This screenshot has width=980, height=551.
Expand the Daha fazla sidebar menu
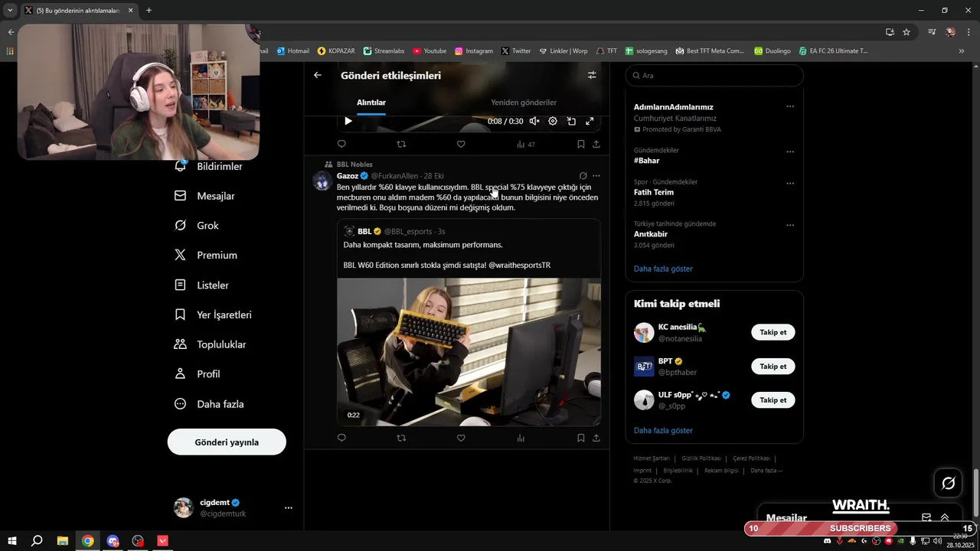coord(209,404)
